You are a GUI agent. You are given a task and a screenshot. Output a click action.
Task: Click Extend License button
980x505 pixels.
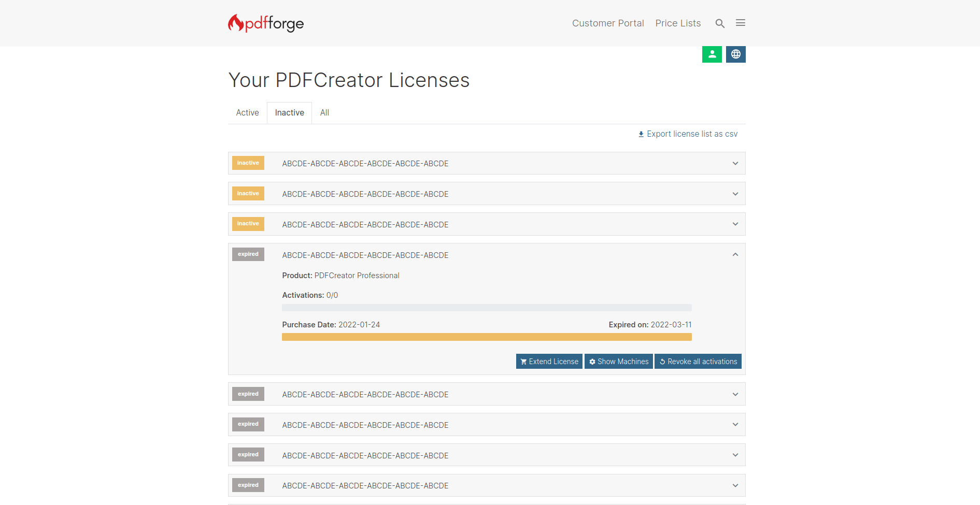(x=549, y=362)
